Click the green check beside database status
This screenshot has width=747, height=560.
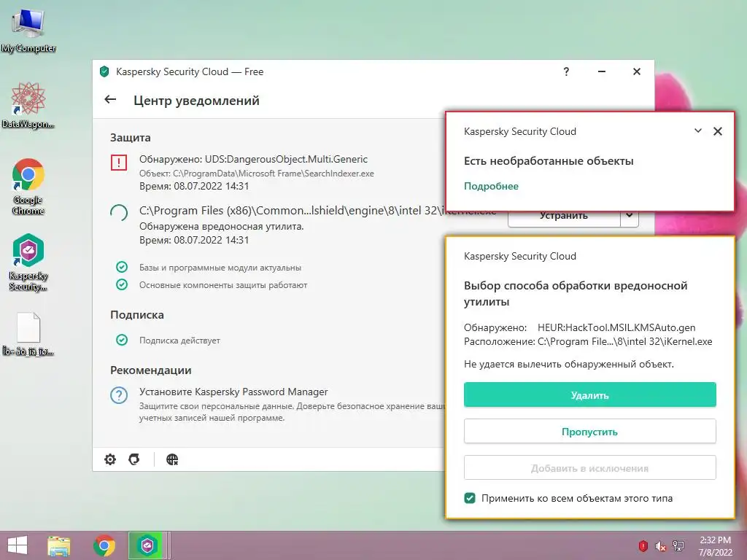click(122, 267)
